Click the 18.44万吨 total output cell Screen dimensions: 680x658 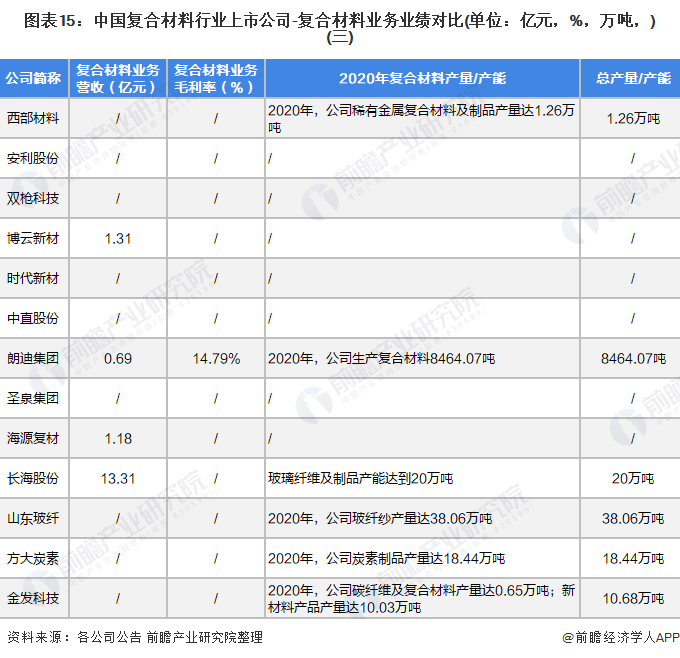633,558
